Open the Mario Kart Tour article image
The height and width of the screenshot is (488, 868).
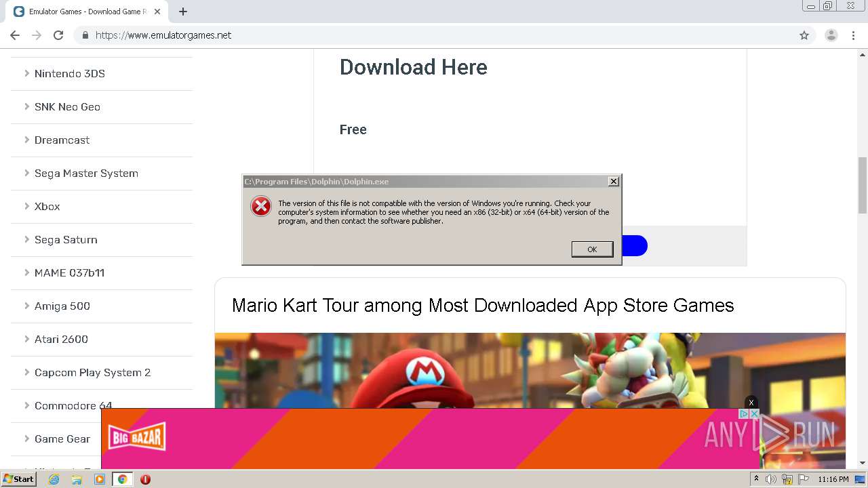click(x=530, y=370)
